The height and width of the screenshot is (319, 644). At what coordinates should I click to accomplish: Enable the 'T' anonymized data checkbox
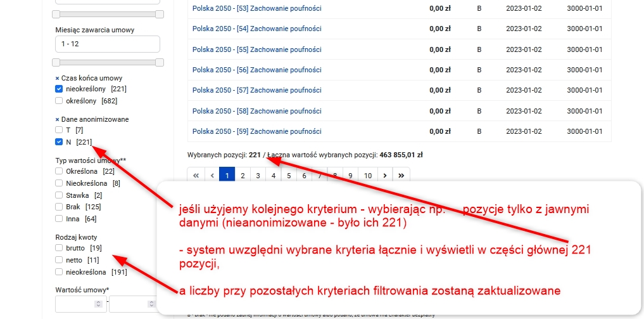(59, 130)
